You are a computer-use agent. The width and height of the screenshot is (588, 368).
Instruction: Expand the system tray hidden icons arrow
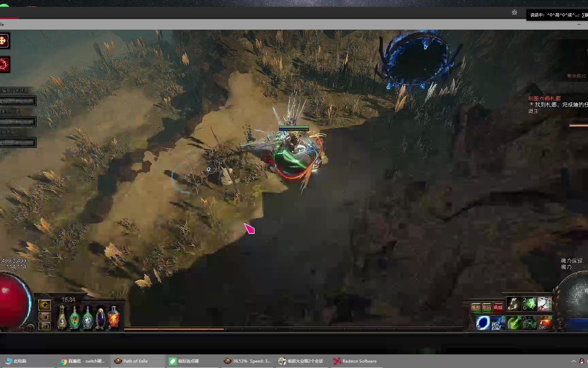pos(573,361)
